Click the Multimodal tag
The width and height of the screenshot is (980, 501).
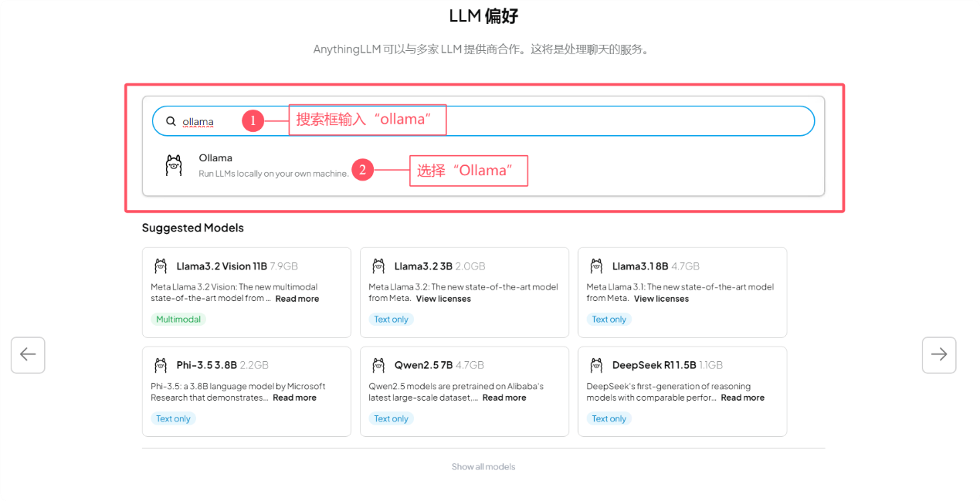pos(178,320)
